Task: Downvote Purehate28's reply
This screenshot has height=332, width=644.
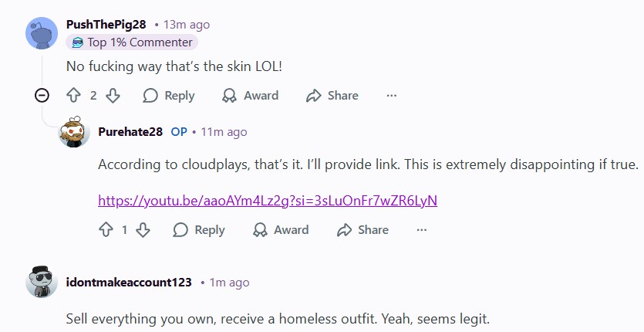Action: [143, 229]
